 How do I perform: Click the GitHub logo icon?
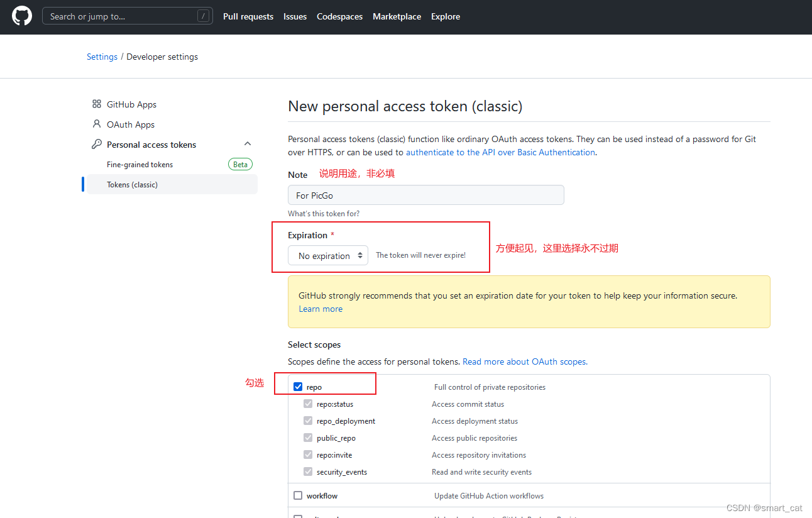22,16
